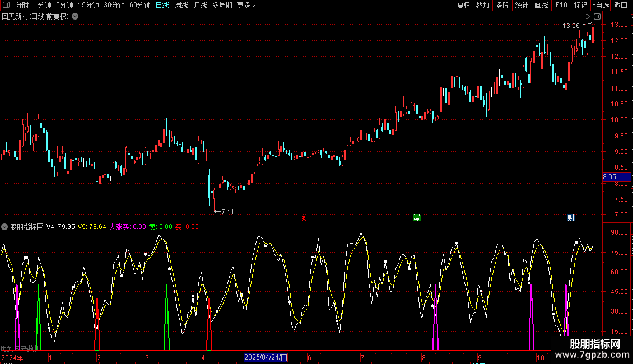Select the 日线 daily tab
The width and height of the screenshot is (633, 364).
click(x=162, y=5)
